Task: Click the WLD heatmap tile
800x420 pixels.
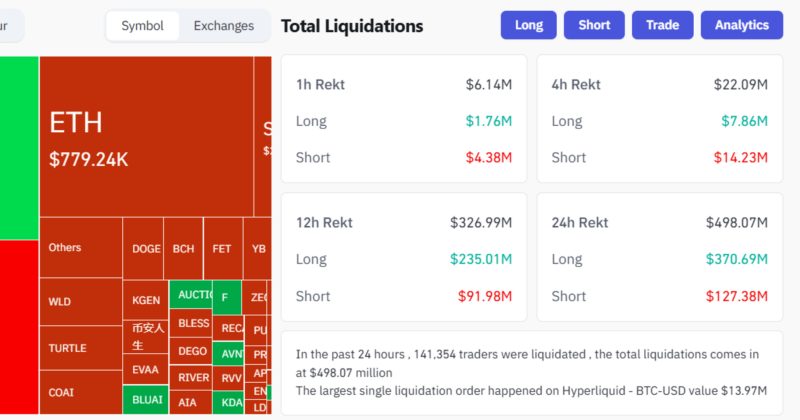Action: coord(81,301)
